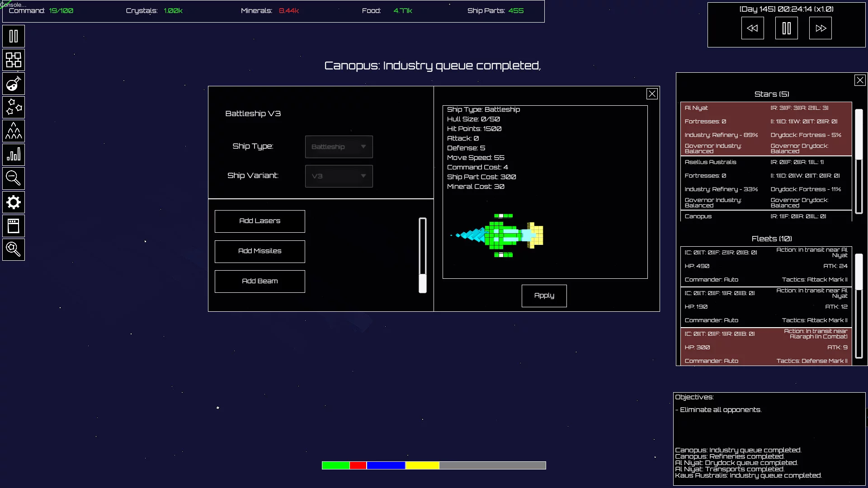The width and height of the screenshot is (868, 488).
Task: Click the battleship preview image
Action: coord(497,235)
